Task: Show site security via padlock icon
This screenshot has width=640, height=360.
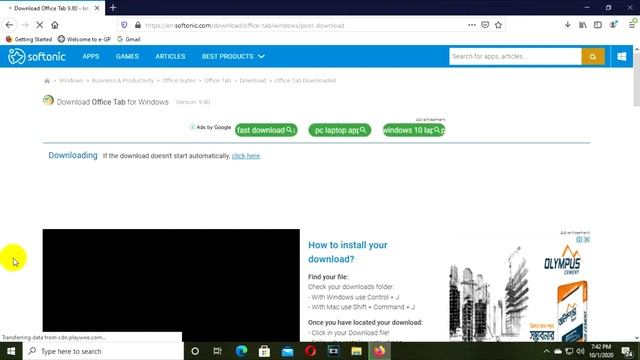Action: pyautogui.click(x=138, y=25)
